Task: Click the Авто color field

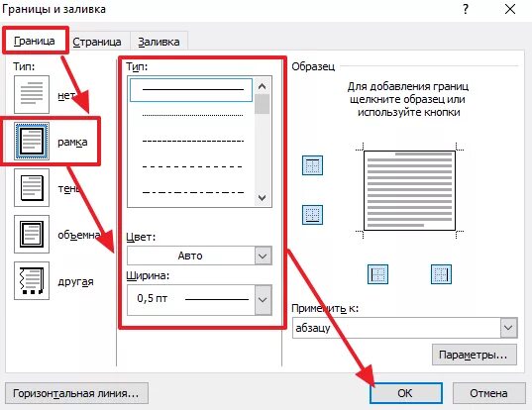Action: point(190,256)
